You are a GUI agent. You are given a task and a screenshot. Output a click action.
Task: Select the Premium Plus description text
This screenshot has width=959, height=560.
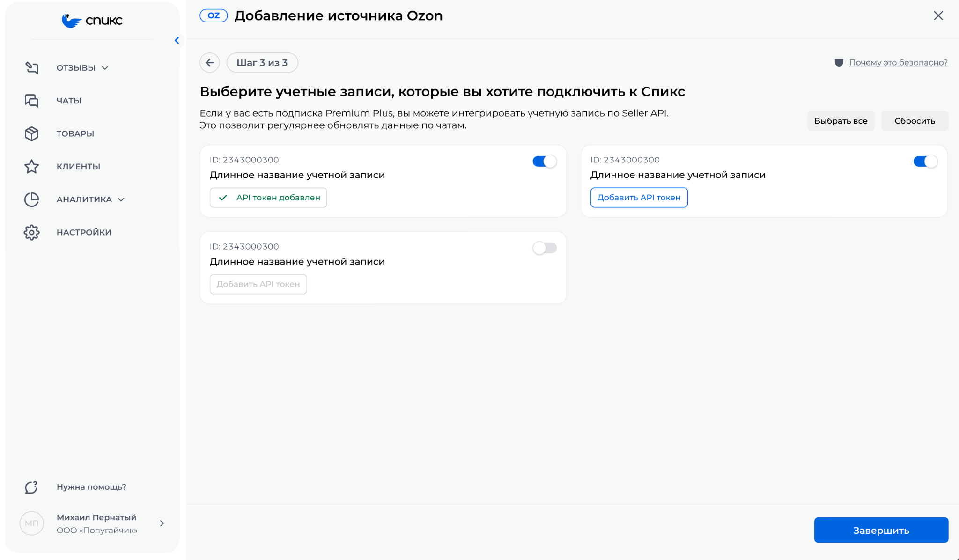[434, 119]
